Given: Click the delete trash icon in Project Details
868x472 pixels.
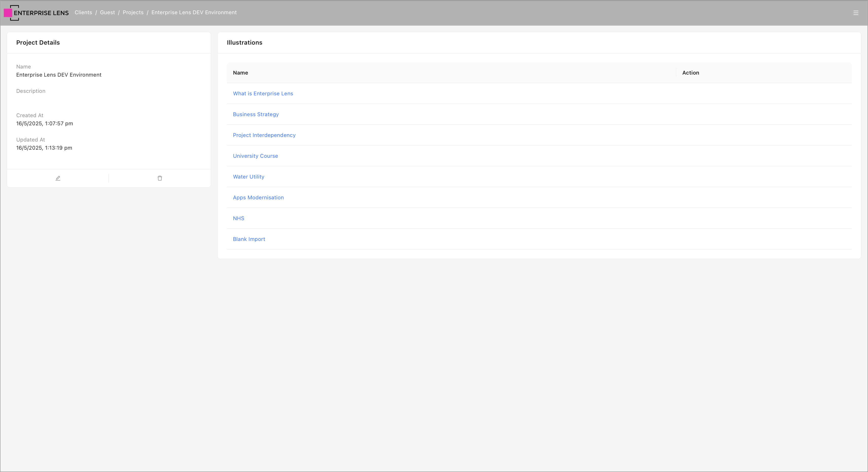Looking at the screenshot, I should point(160,178).
